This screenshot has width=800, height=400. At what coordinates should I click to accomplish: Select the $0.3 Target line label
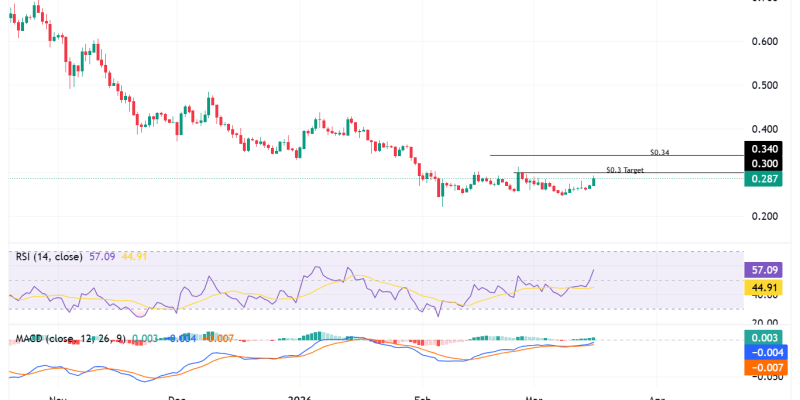point(625,170)
